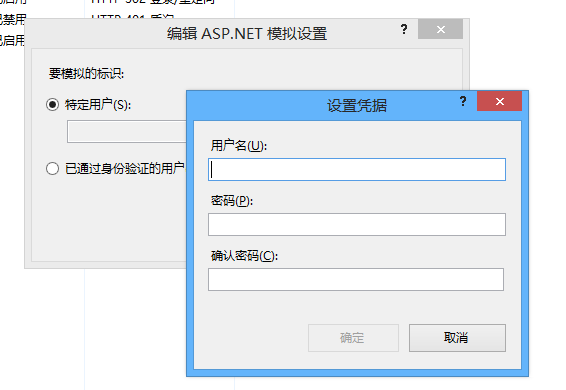The height and width of the screenshot is (390, 566).
Task: Choose 已通过身份验证的用户 radio option
Action: click(x=52, y=168)
